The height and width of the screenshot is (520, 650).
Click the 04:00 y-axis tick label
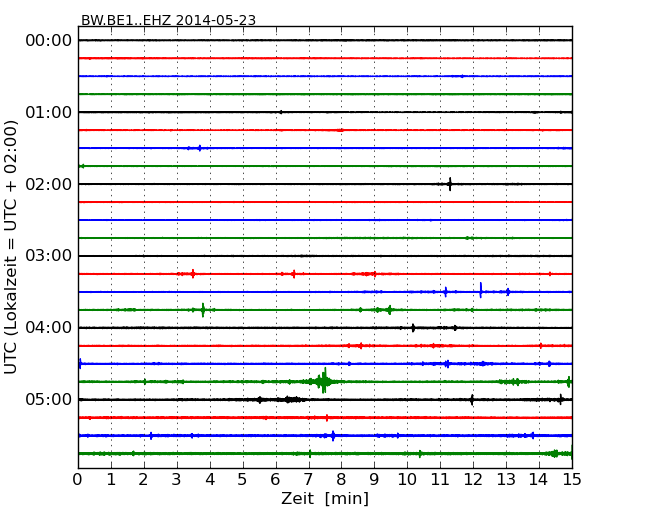(49, 328)
